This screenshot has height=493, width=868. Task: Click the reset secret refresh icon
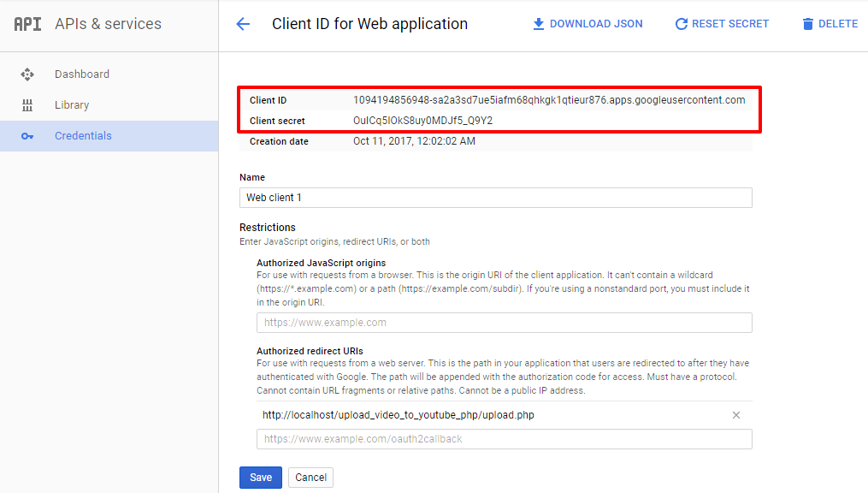click(x=682, y=24)
